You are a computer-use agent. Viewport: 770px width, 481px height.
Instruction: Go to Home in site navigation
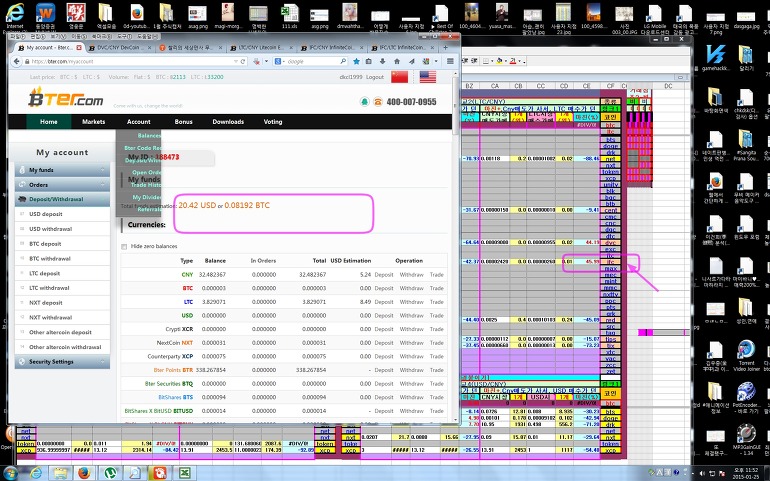[x=49, y=122]
